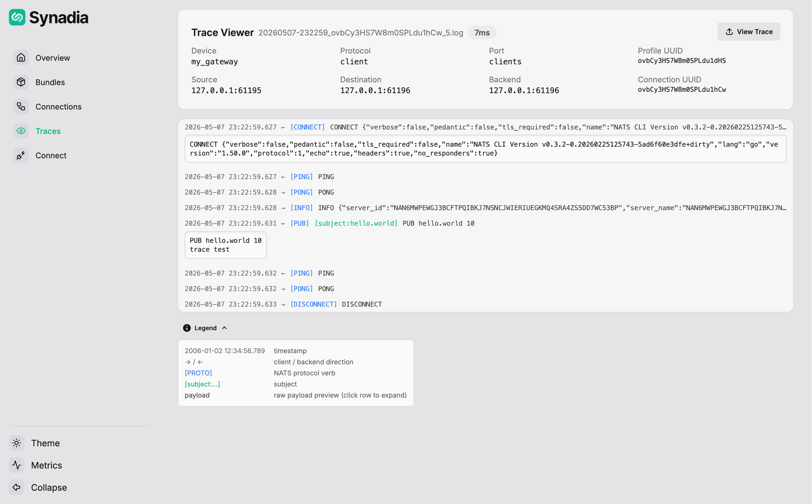Expand the first PING row at 23:22:59.627

tap(486, 177)
